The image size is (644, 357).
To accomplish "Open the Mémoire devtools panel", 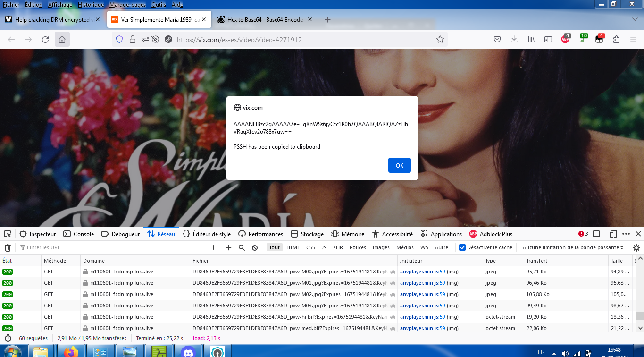I will [x=348, y=234].
